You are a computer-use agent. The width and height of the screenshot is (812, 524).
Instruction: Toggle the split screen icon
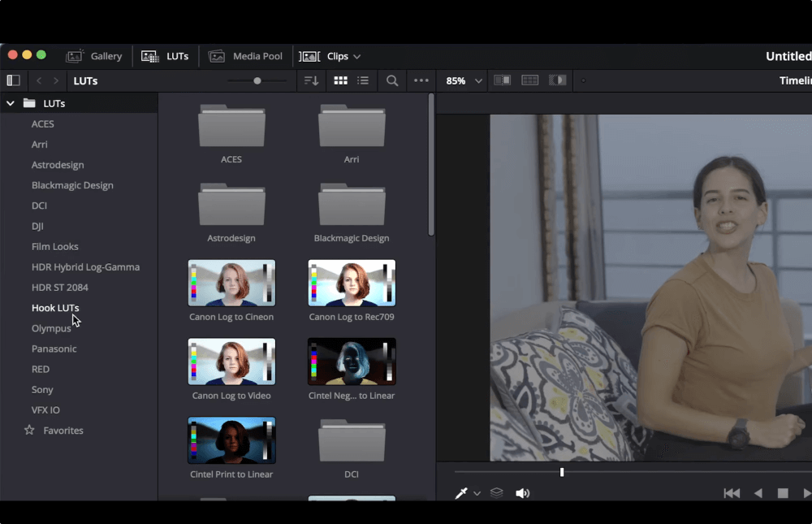point(529,80)
